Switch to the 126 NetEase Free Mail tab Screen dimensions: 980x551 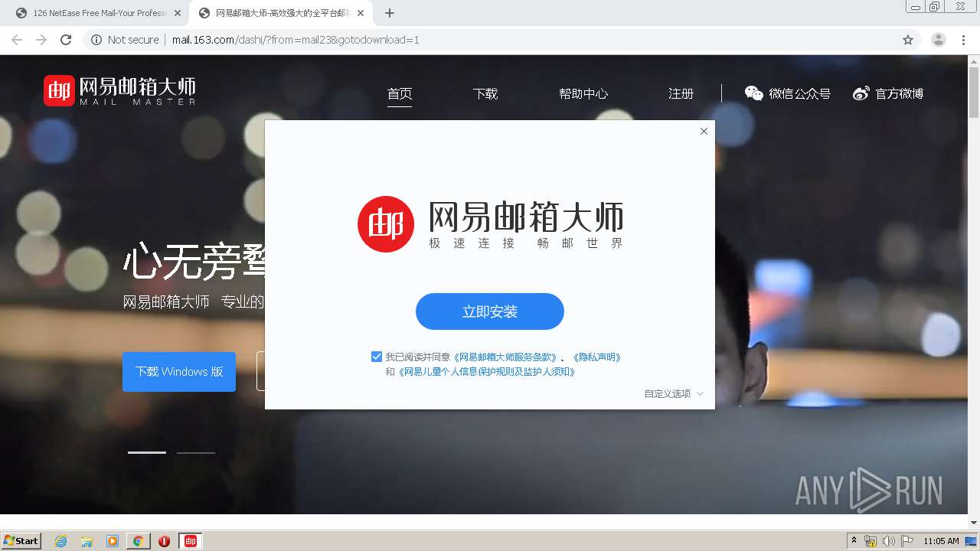point(98,13)
